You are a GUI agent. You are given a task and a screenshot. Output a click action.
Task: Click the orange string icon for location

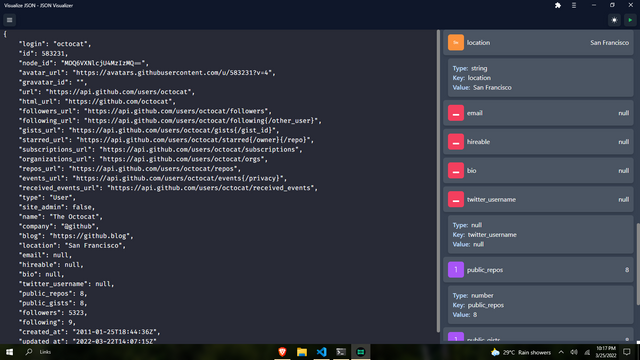pyautogui.click(x=456, y=42)
